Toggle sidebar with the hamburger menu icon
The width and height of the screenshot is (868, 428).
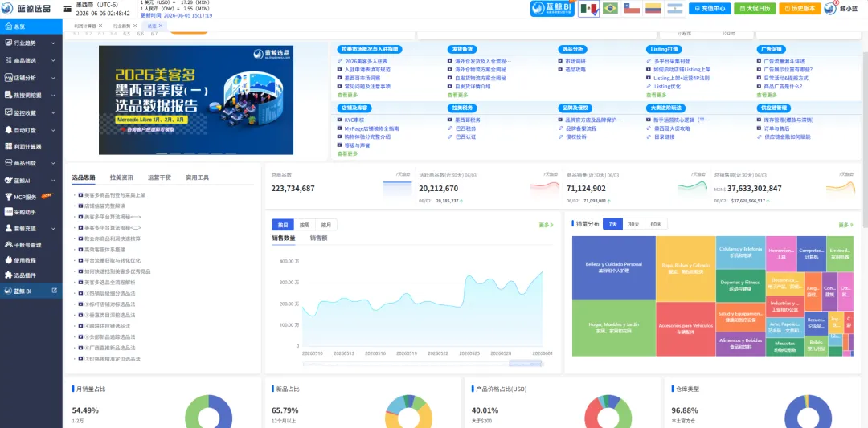pyautogui.click(x=67, y=9)
